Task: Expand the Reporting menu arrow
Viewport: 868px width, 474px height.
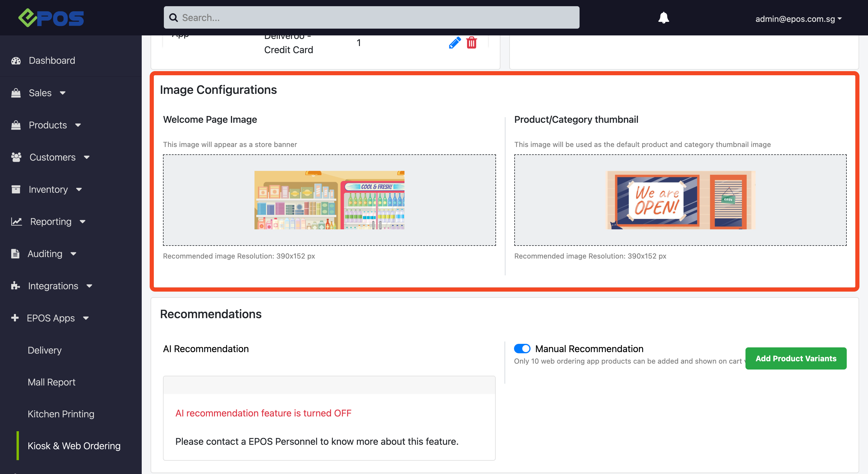Action: point(83,222)
